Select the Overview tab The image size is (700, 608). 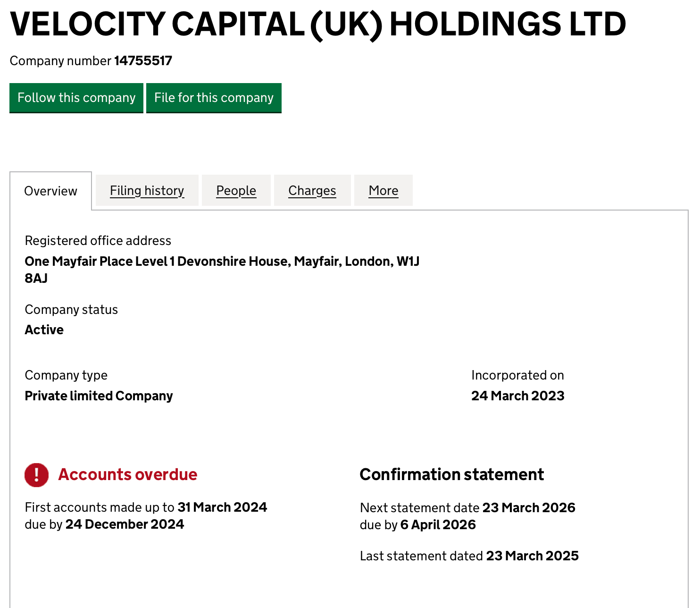(x=50, y=191)
